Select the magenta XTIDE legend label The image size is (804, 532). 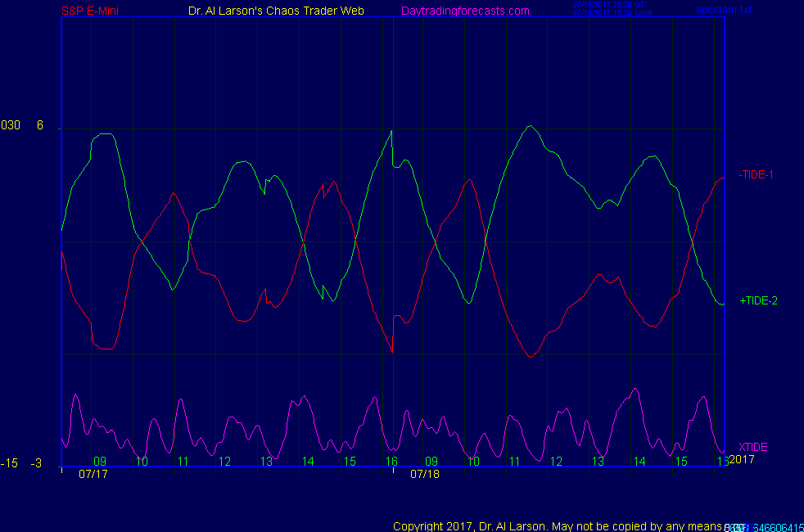(753, 447)
